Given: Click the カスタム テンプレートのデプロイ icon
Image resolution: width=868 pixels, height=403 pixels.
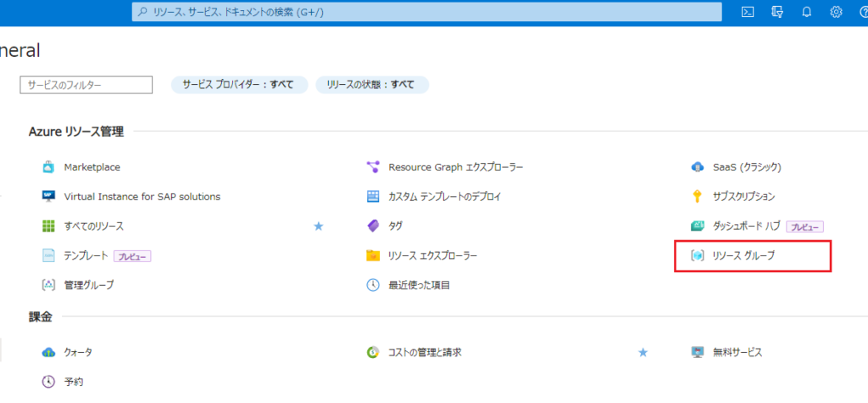Looking at the screenshot, I should [x=373, y=196].
